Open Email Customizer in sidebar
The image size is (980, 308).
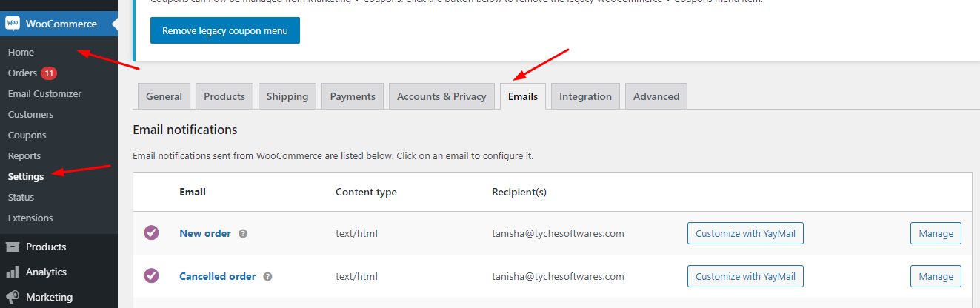click(x=44, y=94)
